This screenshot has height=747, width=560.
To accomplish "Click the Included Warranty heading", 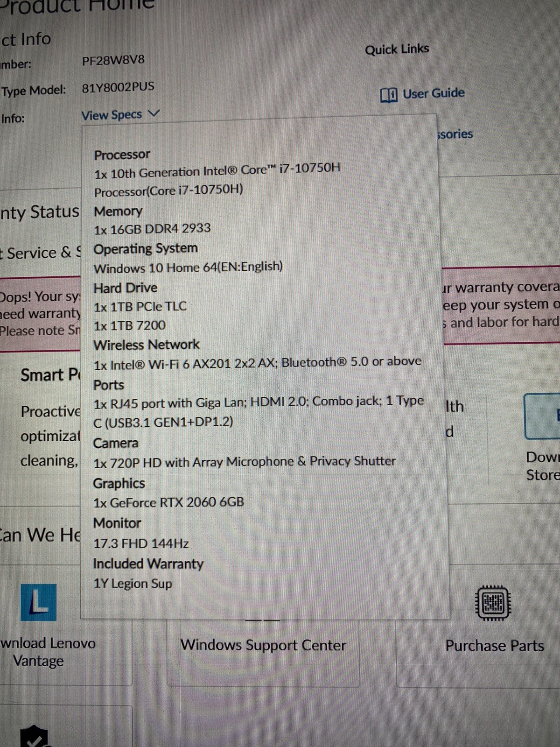I will (148, 564).
